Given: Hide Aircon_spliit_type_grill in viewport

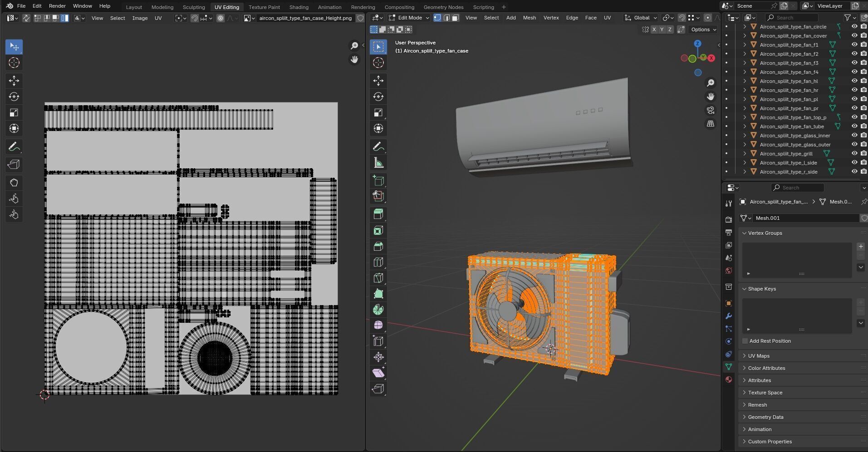Looking at the screenshot, I should pos(854,154).
